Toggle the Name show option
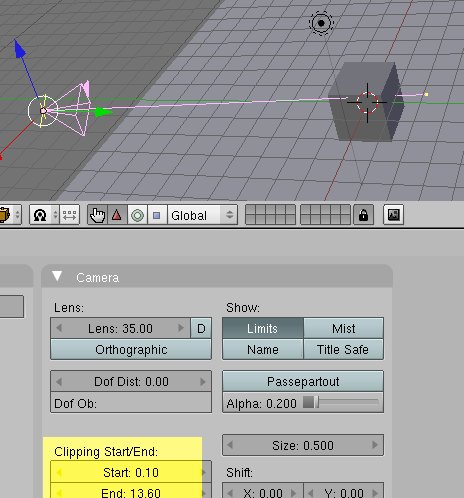This screenshot has height=498, width=464. point(263,349)
